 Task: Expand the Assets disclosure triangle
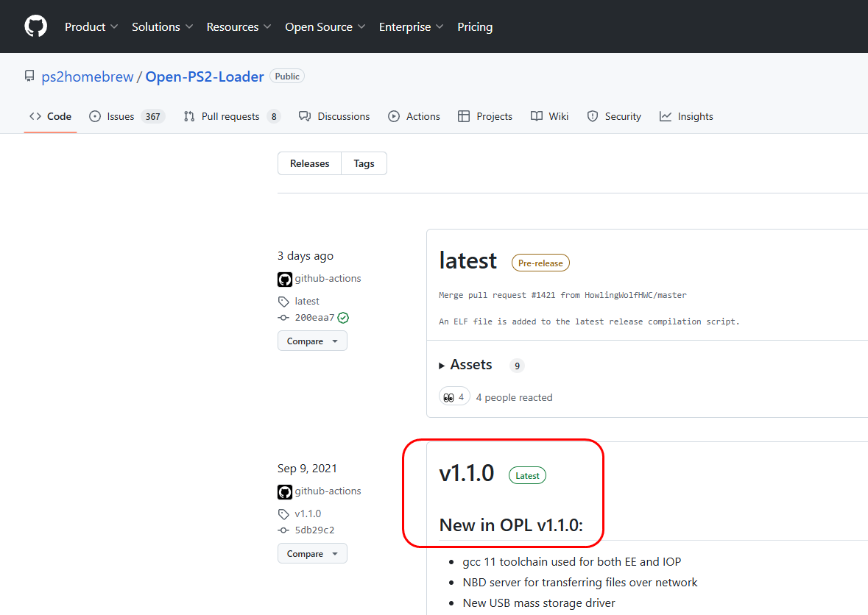pyautogui.click(x=442, y=365)
